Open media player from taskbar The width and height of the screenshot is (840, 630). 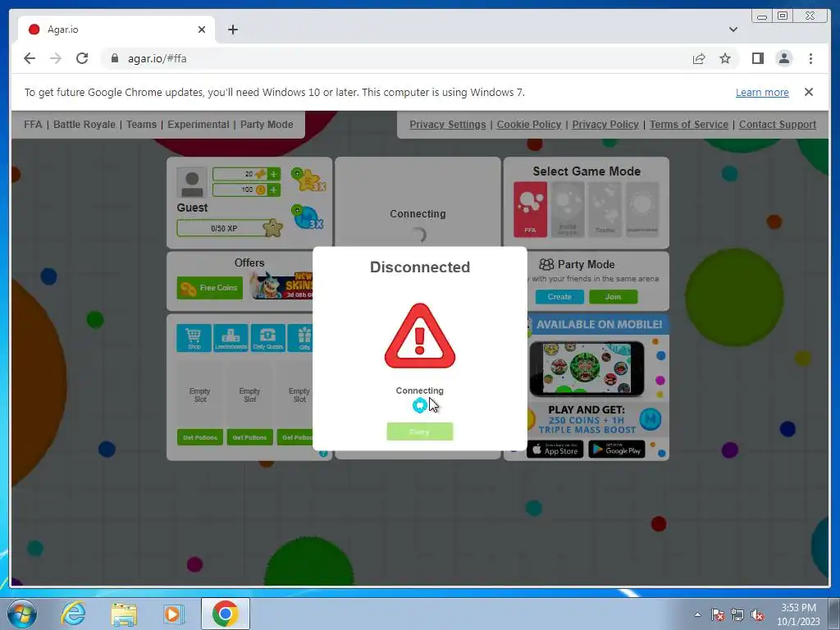(173, 614)
